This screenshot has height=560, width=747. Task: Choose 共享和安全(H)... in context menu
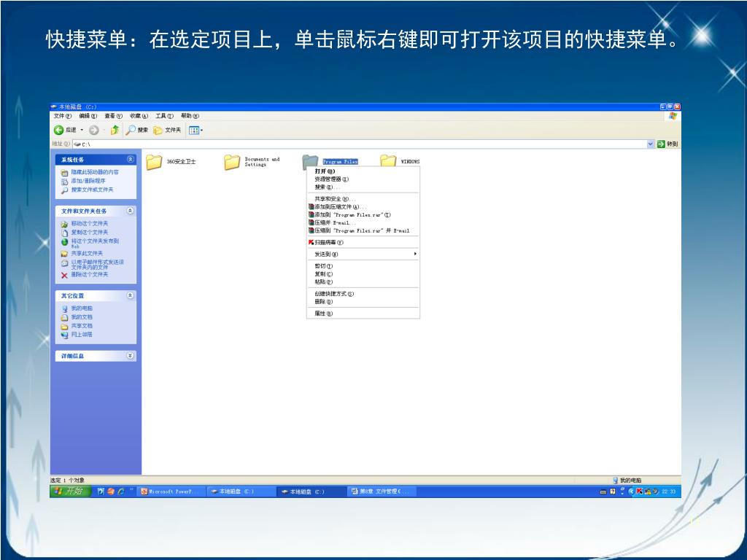[x=363, y=199]
